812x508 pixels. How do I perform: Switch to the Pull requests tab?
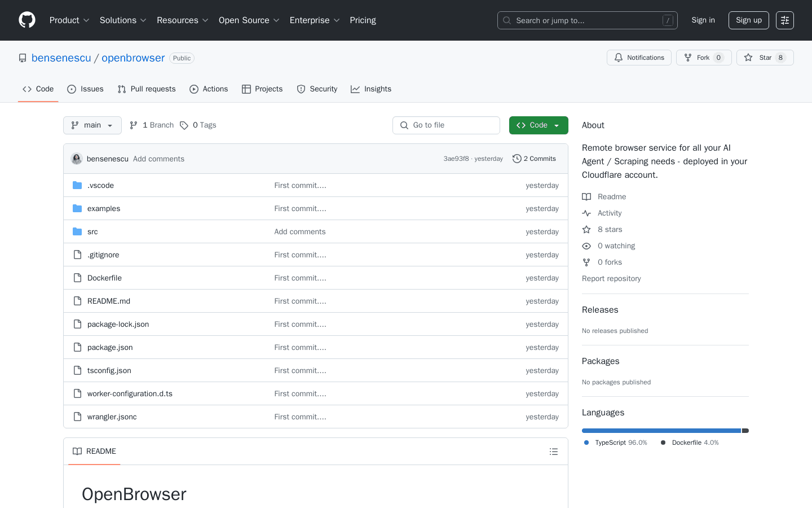(x=147, y=89)
